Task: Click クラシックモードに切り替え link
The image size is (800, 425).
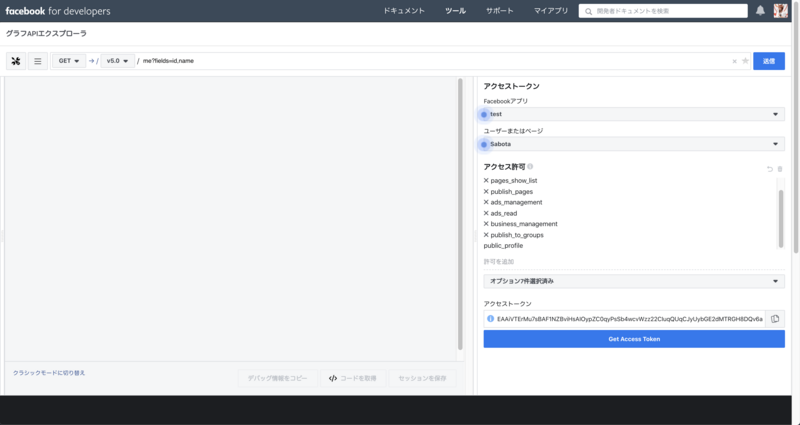Action: [x=49, y=373]
